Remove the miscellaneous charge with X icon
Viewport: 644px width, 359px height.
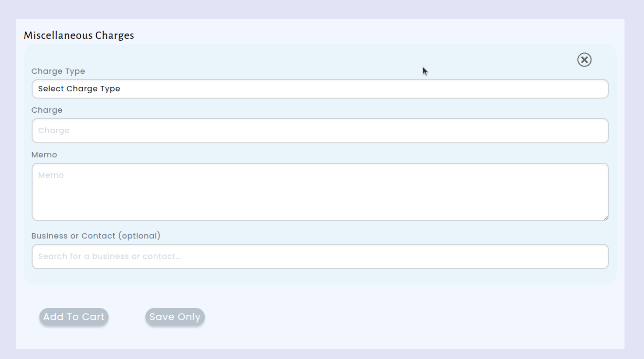point(584,60)
